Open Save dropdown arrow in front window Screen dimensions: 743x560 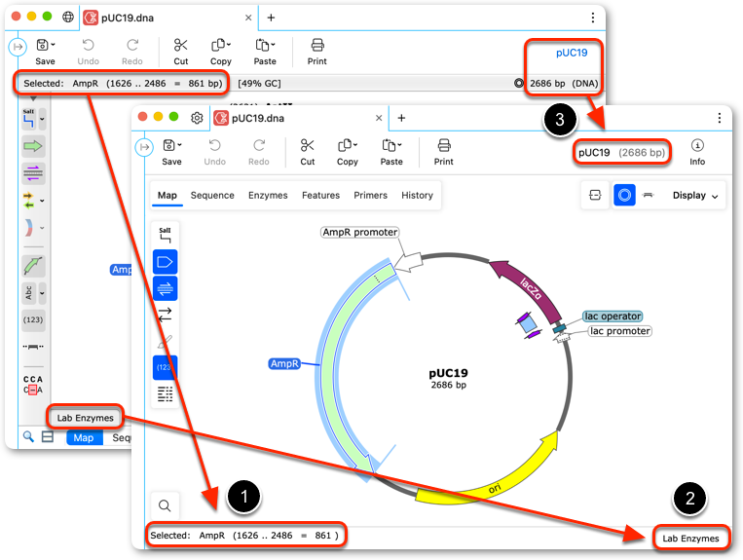(179, 145)
